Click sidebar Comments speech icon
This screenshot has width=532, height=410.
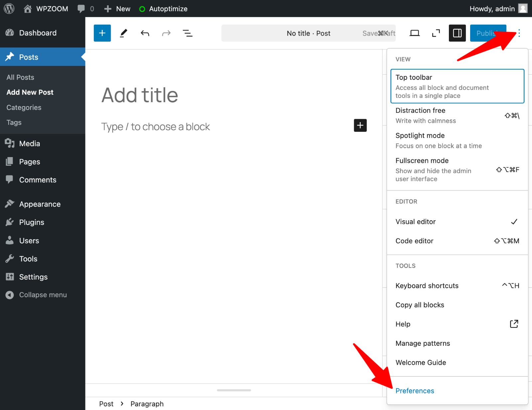[10, 179]
